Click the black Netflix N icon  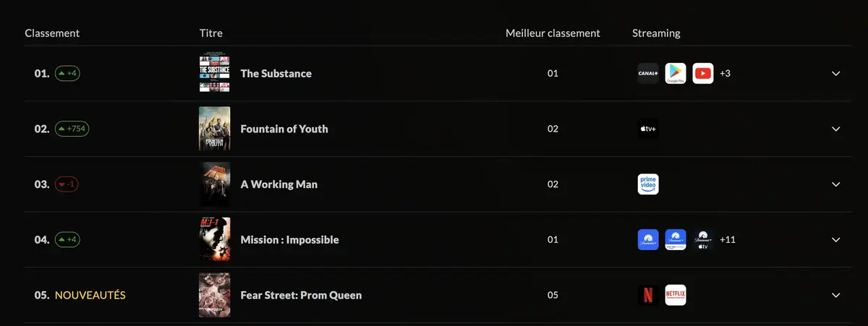click(x=647, y=295)
